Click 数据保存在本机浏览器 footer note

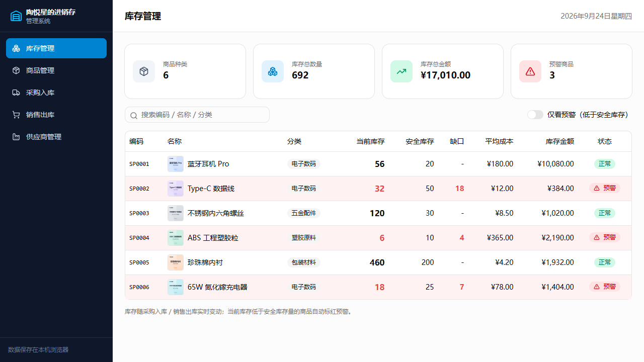coord(38,350)
